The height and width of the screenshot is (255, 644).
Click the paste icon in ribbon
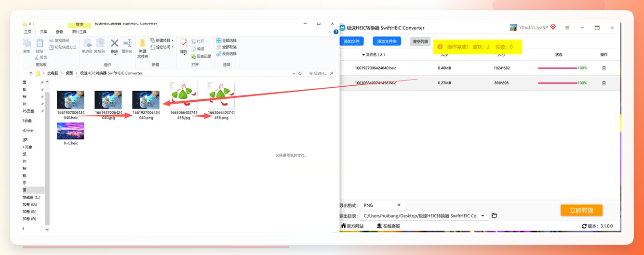coord(40,43)
